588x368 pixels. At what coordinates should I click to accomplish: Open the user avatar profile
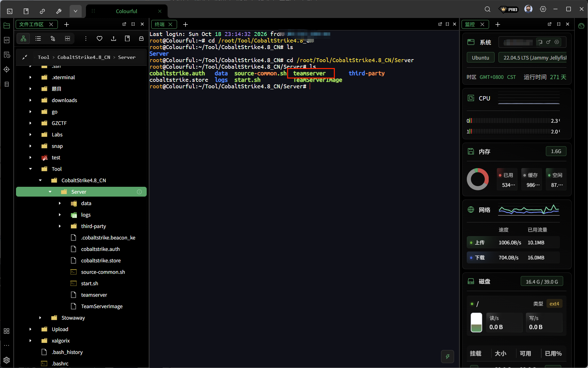[528, 9]
